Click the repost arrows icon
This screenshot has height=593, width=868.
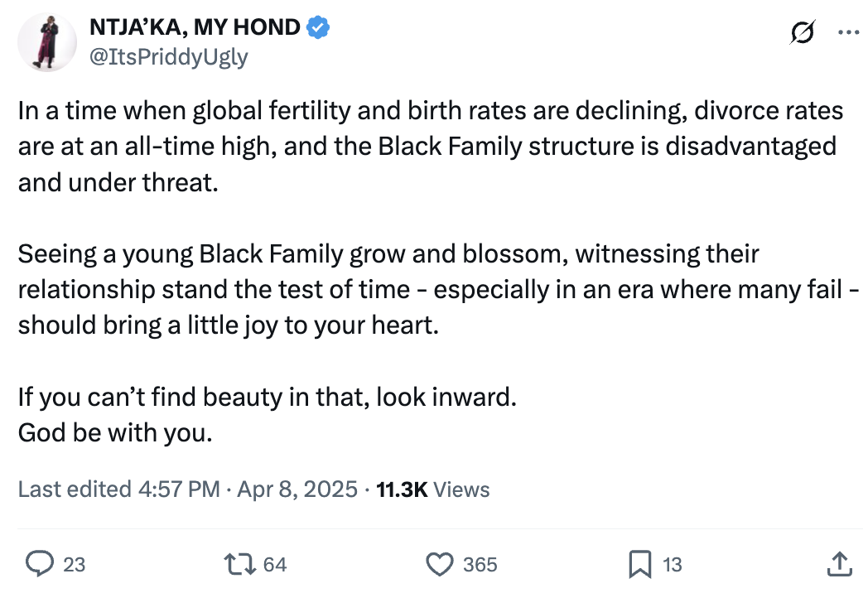tap(239, 564)
